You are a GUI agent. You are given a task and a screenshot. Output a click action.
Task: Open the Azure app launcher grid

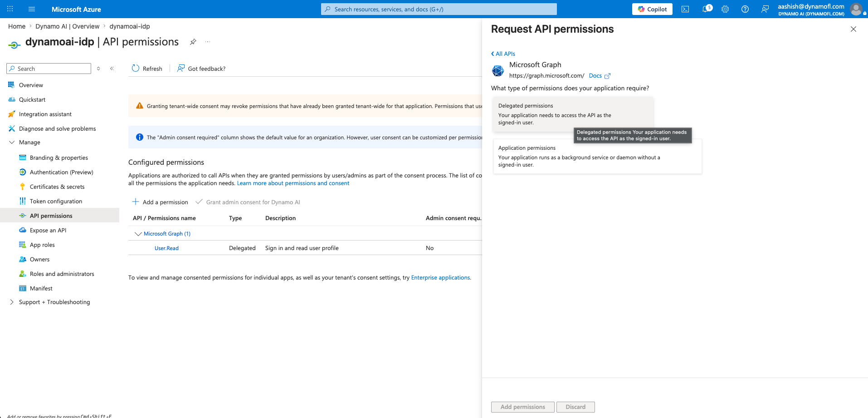(x=10, y=9)
